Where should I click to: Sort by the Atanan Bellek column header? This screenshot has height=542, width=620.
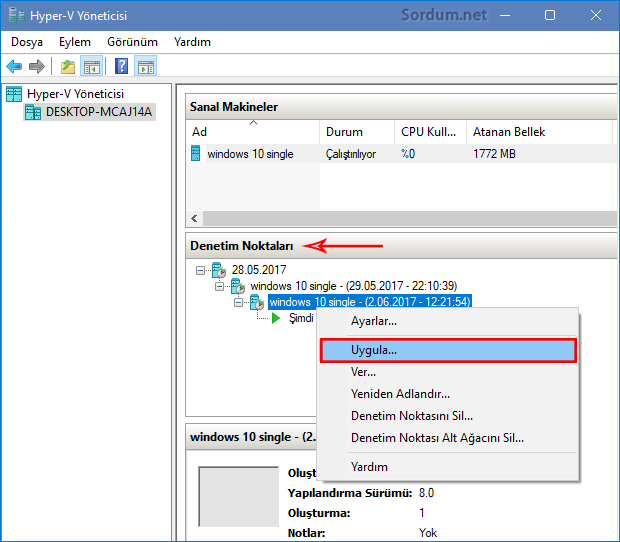(x=539, y=132)
